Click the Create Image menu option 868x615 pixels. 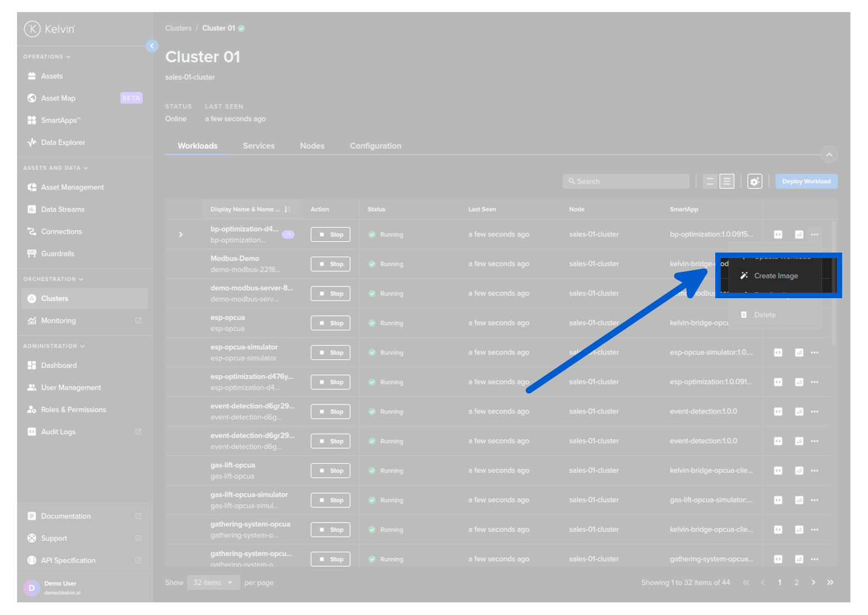pos(775,276)
